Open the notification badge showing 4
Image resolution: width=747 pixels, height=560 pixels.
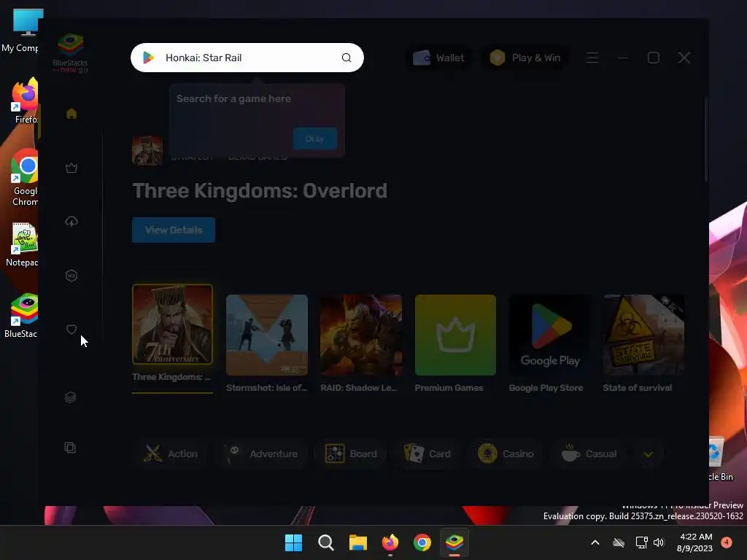pyautogui.click(x=727, y=542)
